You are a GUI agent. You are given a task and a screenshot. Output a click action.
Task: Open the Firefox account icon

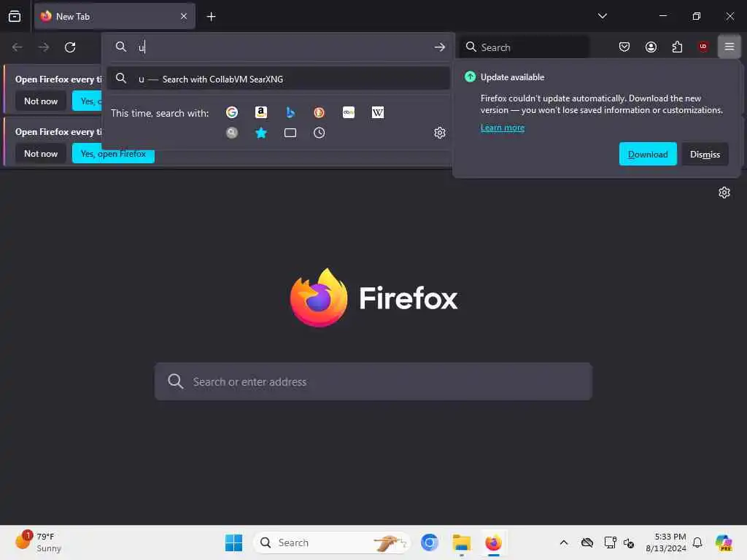tap(651, 47)
